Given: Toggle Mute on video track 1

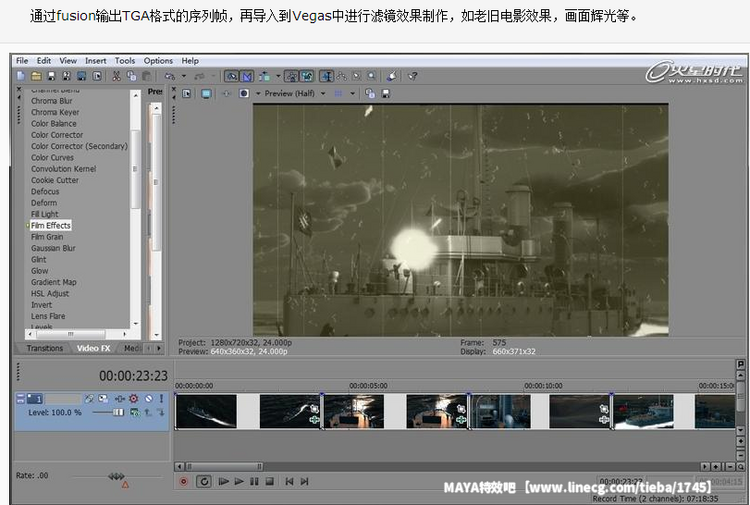Looking at the screenshot, I should coord(149,398).
